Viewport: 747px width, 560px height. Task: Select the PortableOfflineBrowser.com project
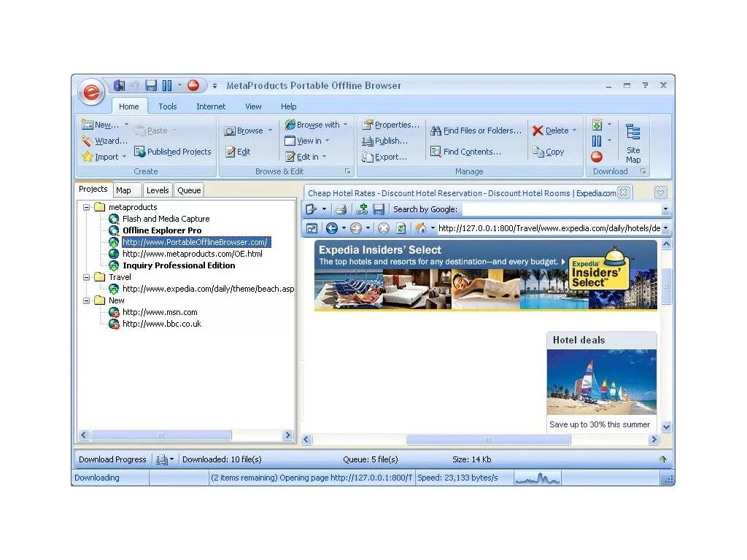[196, 242]
